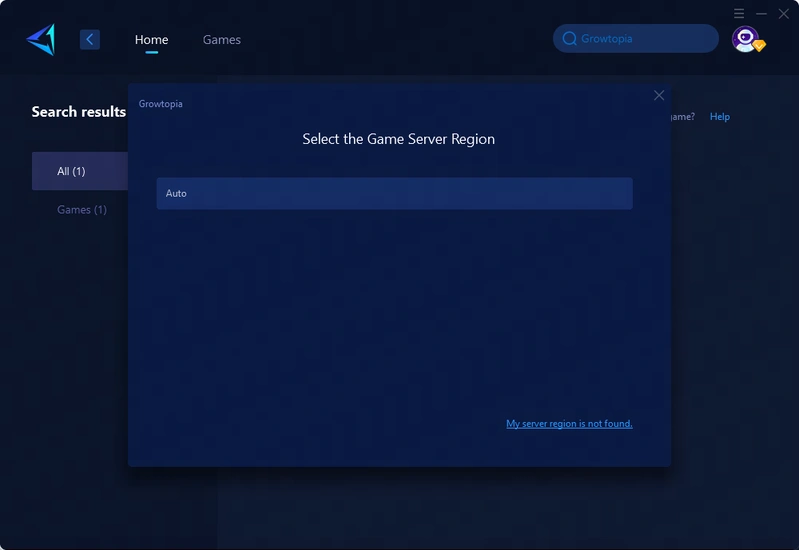Open the hamburger menu in title bar
This screenshot has width=799, height=550.
[x=739, y=13]
